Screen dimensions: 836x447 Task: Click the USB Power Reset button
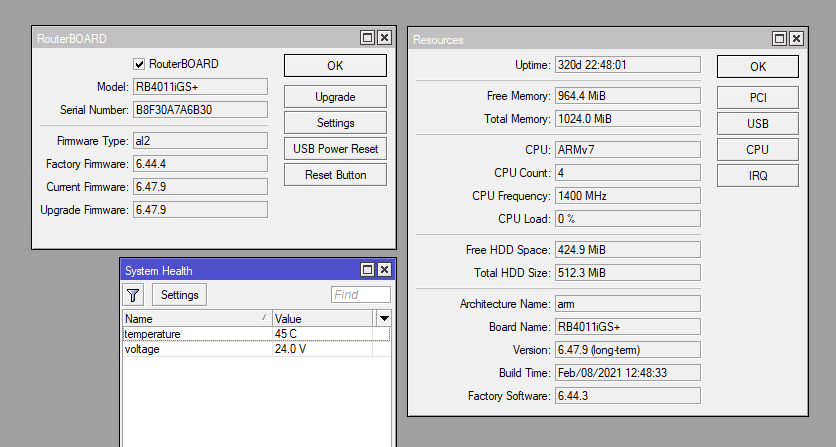(335, 149)
